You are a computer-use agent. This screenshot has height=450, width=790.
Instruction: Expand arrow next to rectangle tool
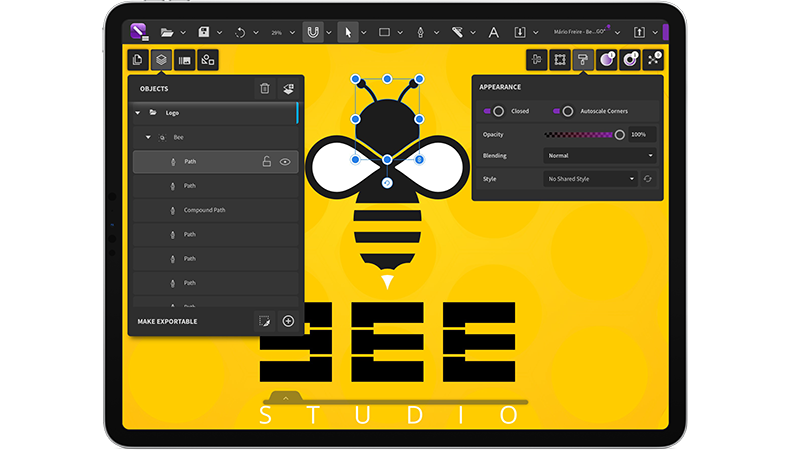pos(400,33)
